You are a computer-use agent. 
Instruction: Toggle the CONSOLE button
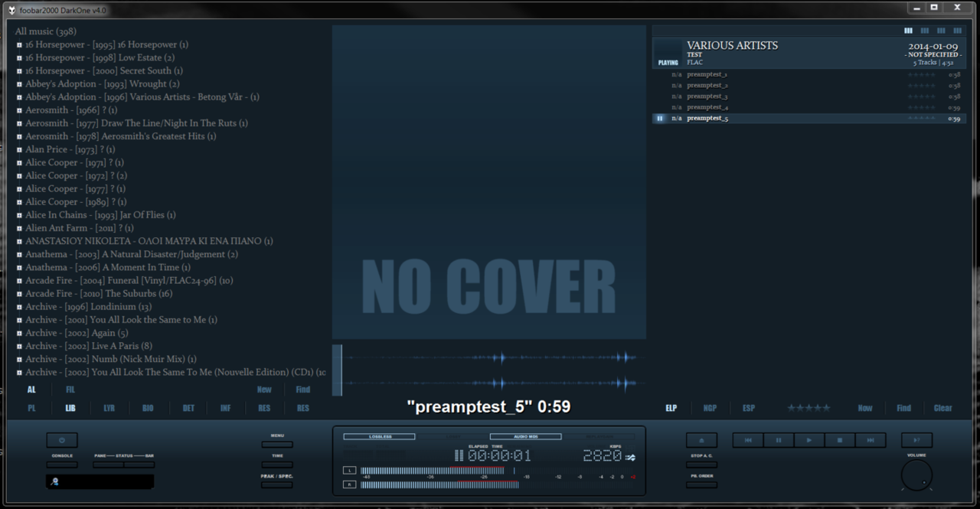[62, 465]
